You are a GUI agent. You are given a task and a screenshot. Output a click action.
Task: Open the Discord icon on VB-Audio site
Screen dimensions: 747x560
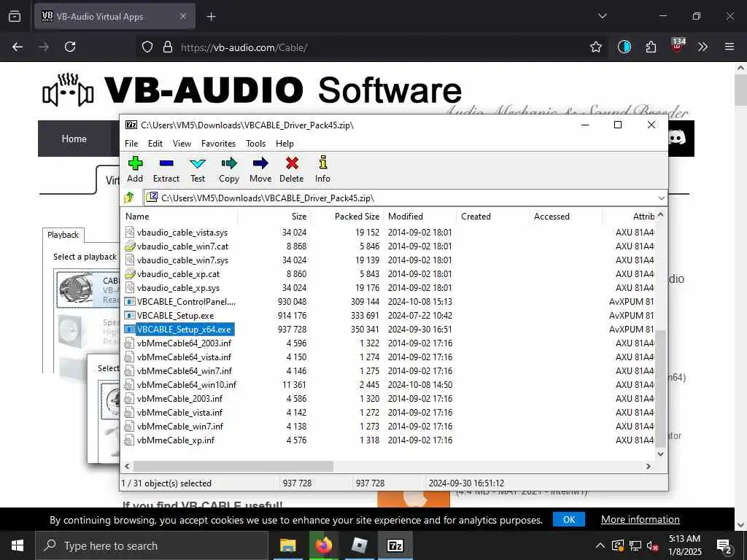coord(677,138)
